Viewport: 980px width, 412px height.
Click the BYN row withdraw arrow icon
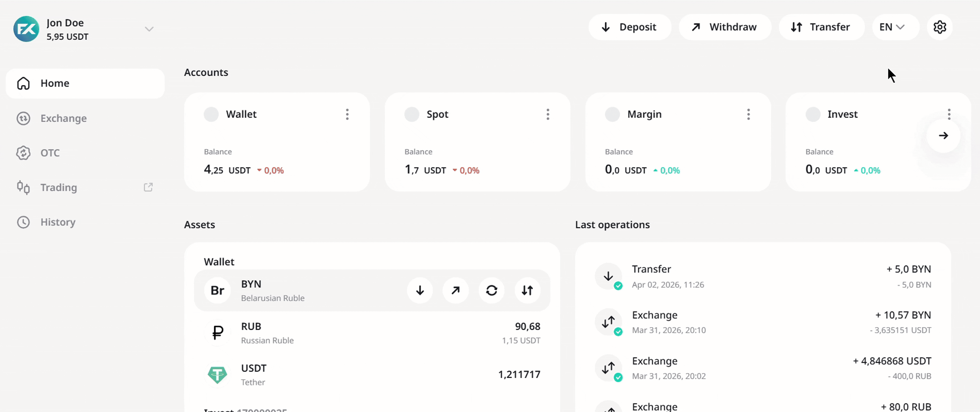coord(455,291)
